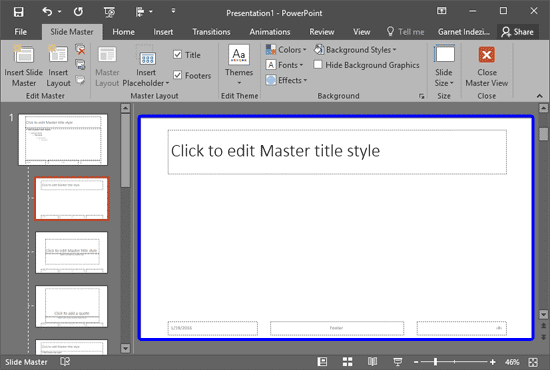Click the Save icon in quick access toolbar
550x370 pixels.
(19, 12)
